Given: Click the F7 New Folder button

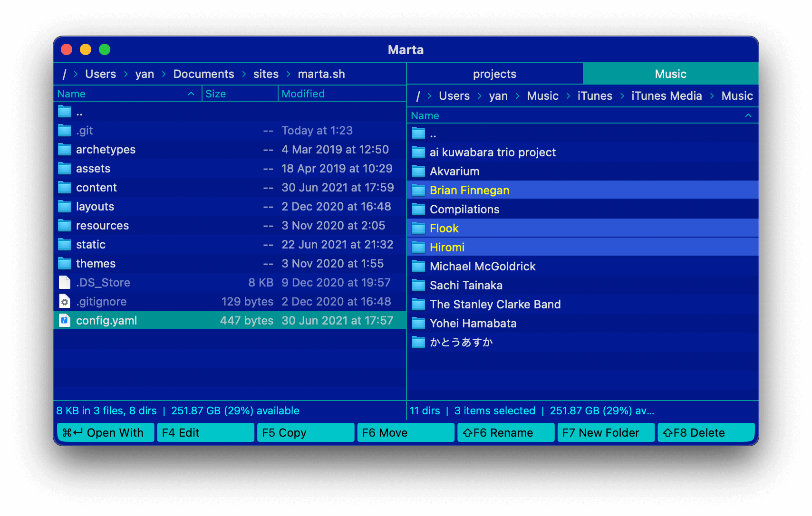Looking at the screenshot, I should (x=606, y=432).
